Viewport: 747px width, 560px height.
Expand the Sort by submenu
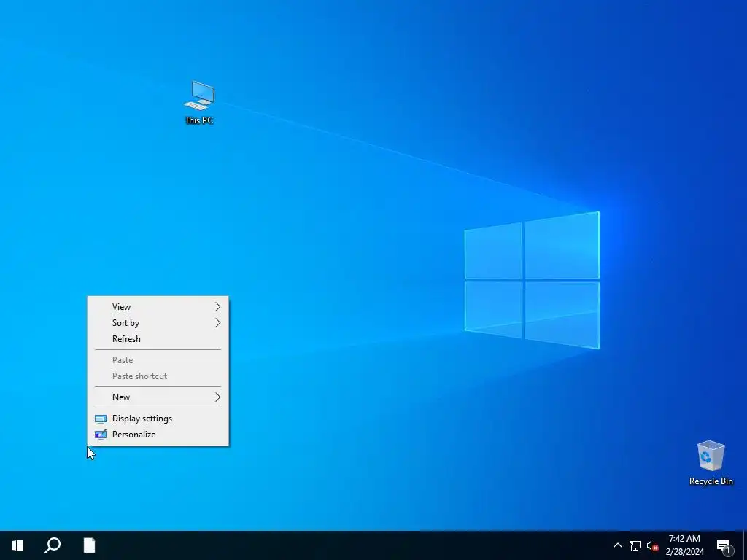pos(158,323)
